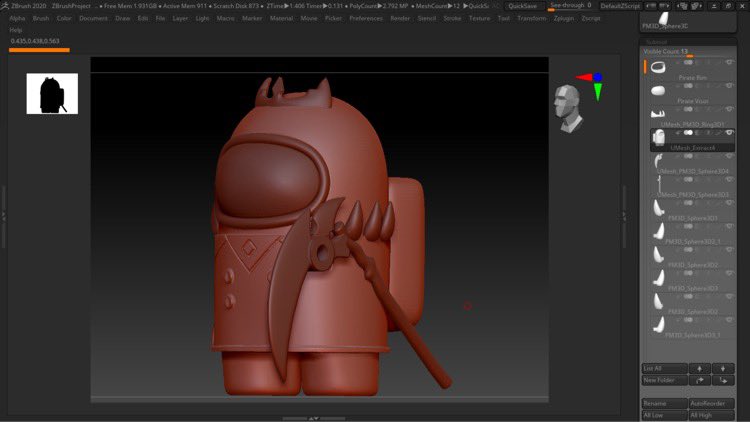Click the green Y axis cone
This screenshot has height=422, width=750.
598,92
